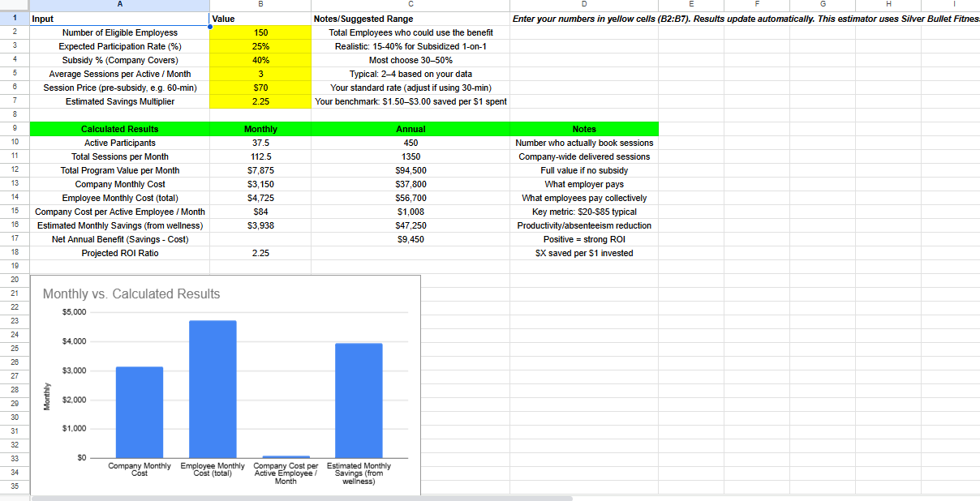Click 'Positive = strong ROI' note
This screenshot has height=501, width=980.
click(x=584, y=239)
